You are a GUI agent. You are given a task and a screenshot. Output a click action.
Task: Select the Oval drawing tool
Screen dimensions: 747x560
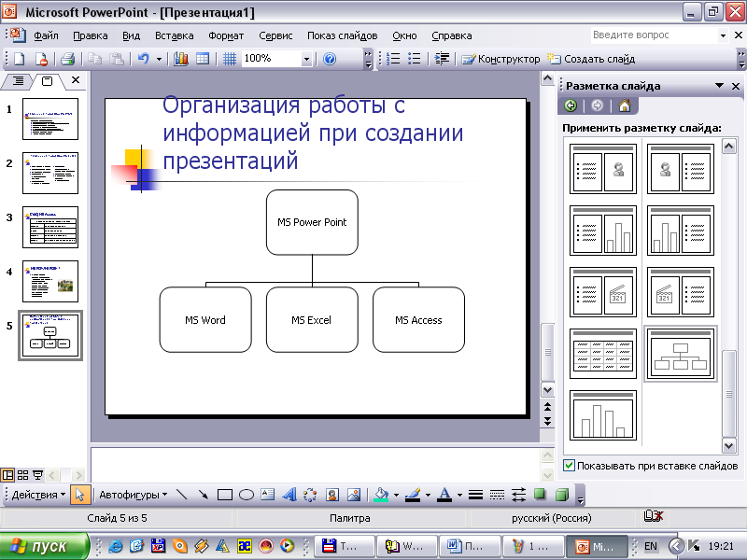(x=246, y=495)
